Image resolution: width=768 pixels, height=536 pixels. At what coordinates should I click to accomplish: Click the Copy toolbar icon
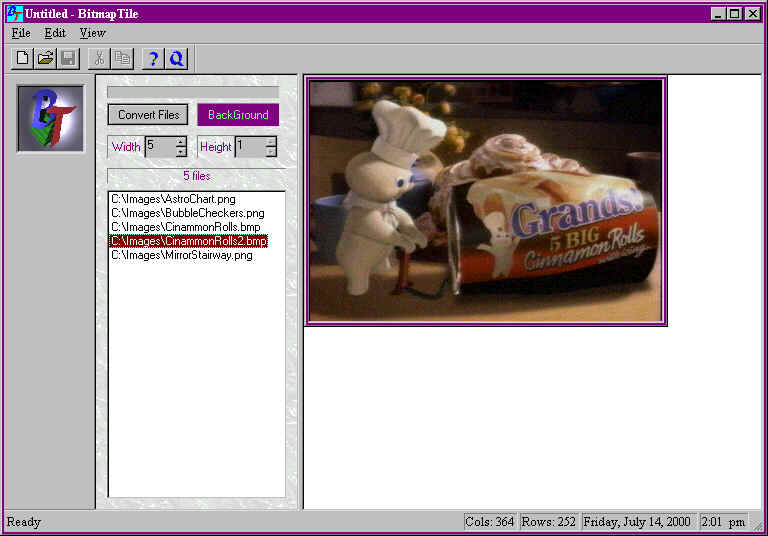[x=123, y=59]
